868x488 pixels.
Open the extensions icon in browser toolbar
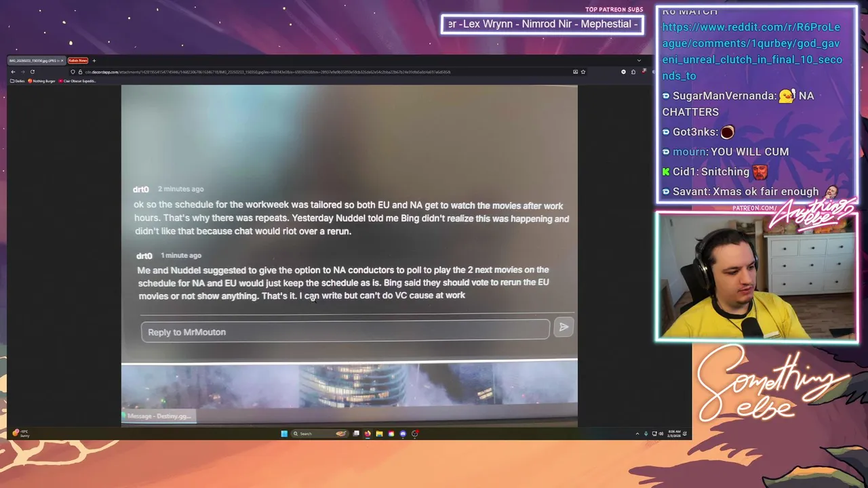633,72
